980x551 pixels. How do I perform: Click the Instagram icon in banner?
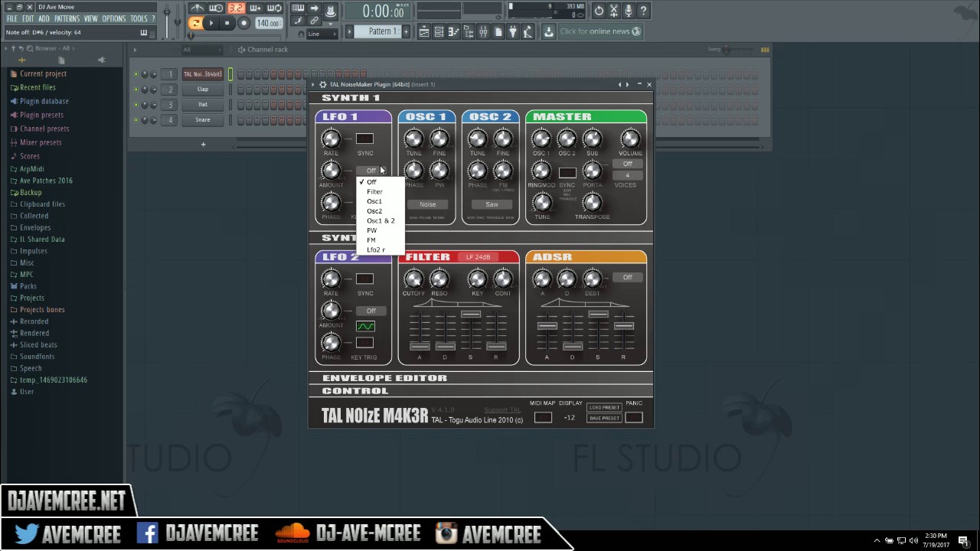pos(446,533)
